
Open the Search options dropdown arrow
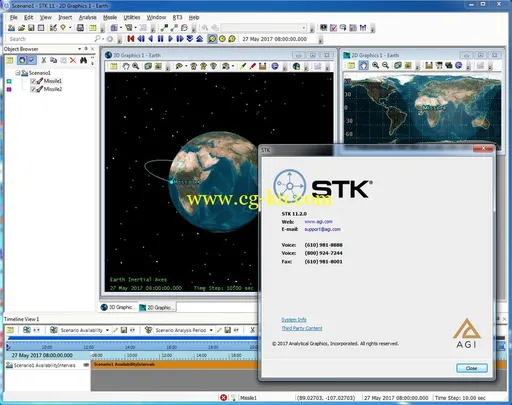(104, 39)
